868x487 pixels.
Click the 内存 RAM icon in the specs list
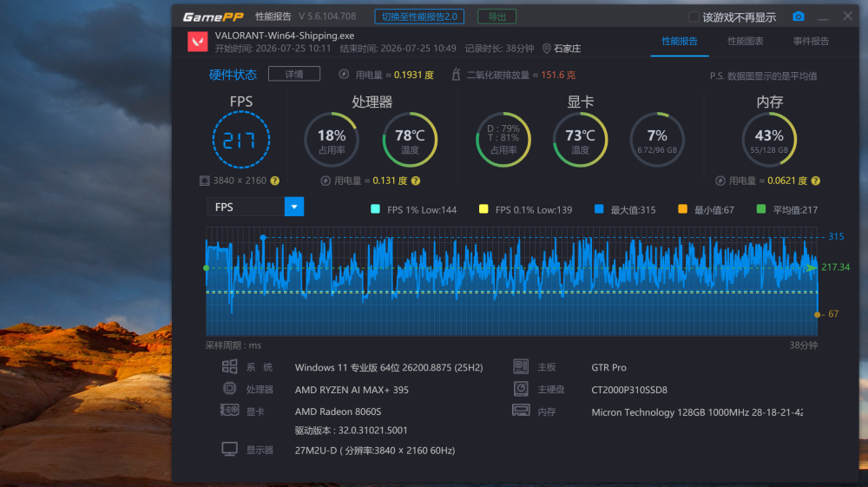point(521,411)
